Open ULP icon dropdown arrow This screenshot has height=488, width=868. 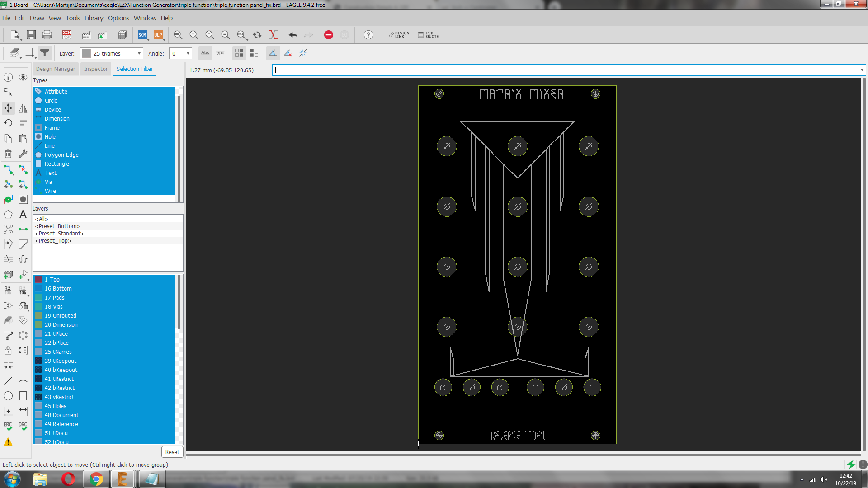(x=164, y=39)
